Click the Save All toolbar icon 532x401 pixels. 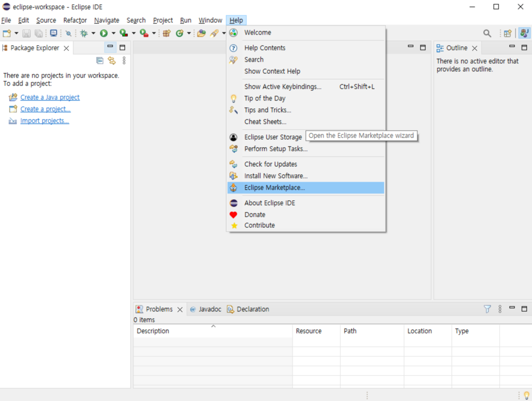[39, 33]
